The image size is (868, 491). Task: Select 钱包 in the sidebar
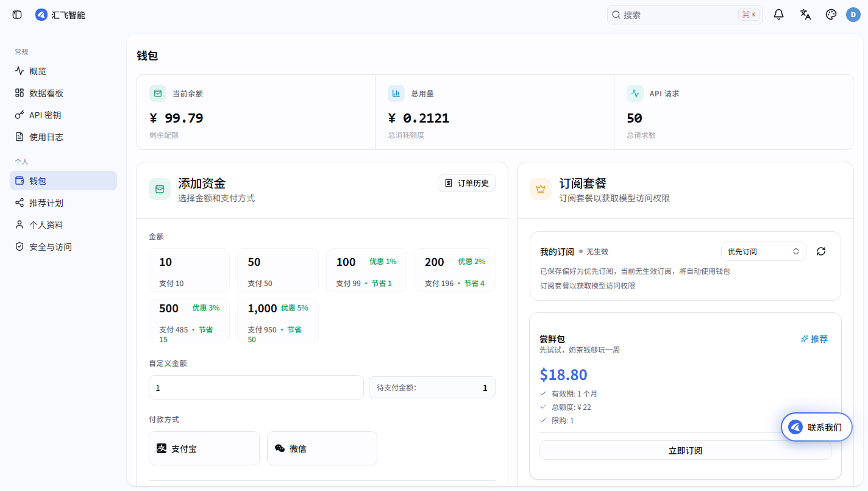[63, 181]
